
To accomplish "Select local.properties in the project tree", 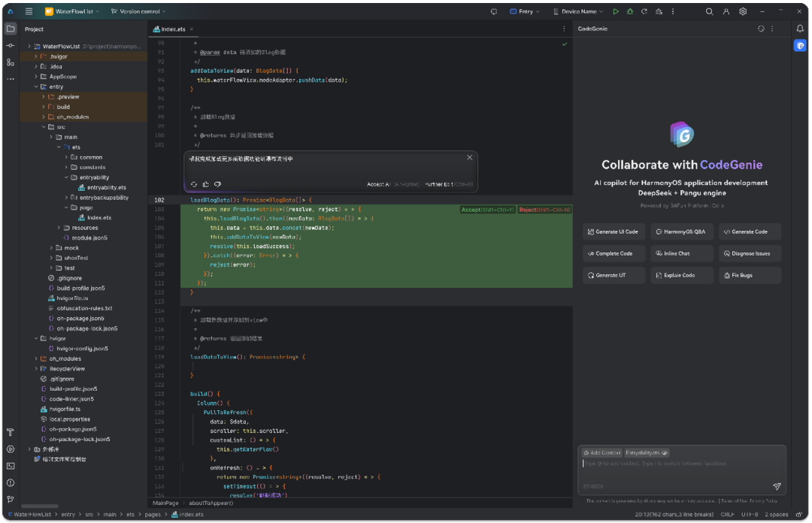I will [x=65, y=419].
